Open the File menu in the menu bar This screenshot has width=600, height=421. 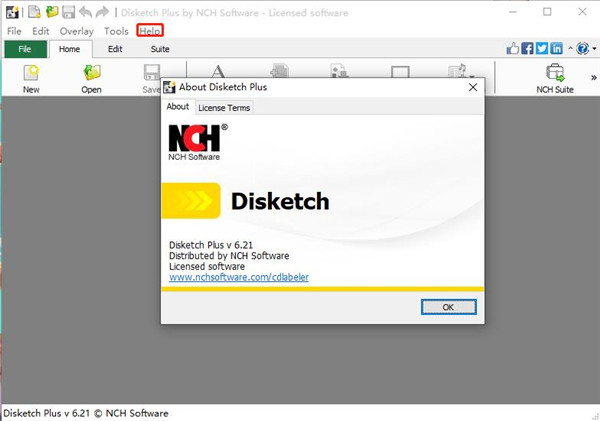tap(14, 31)
